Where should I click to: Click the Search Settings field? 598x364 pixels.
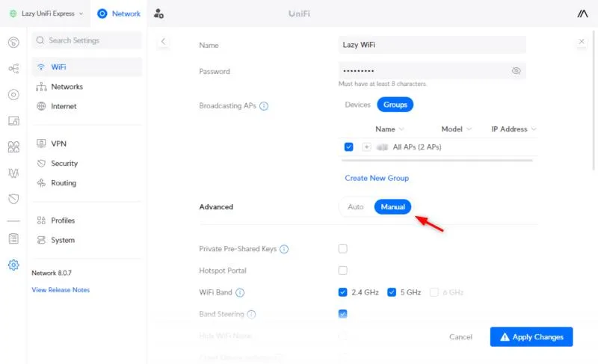[87, 40]
